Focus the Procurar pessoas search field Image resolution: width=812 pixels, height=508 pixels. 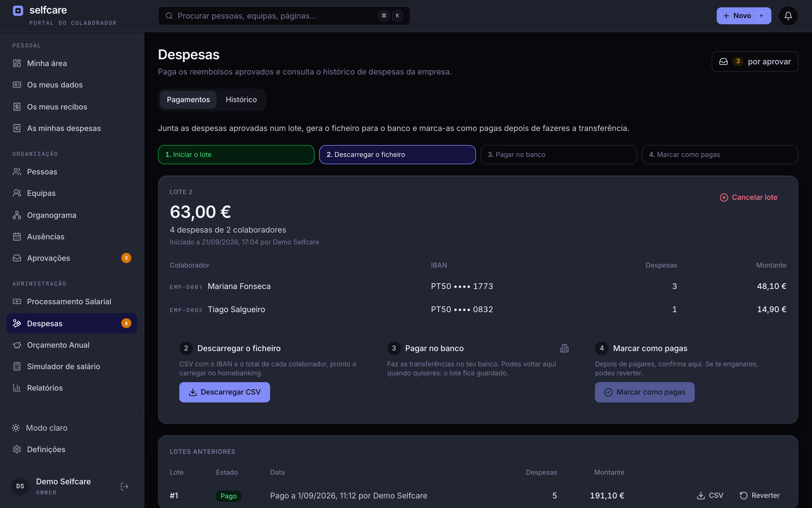pos(284,16)
